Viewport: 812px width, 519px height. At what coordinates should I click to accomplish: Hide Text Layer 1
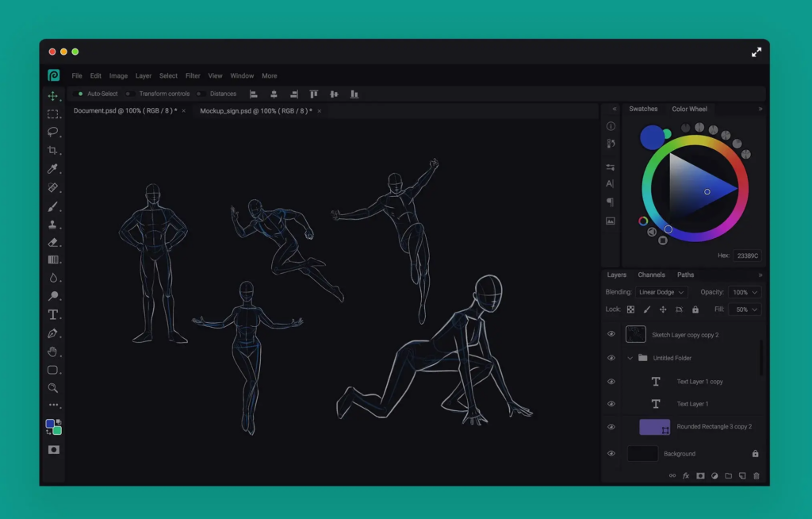[611, 404]
